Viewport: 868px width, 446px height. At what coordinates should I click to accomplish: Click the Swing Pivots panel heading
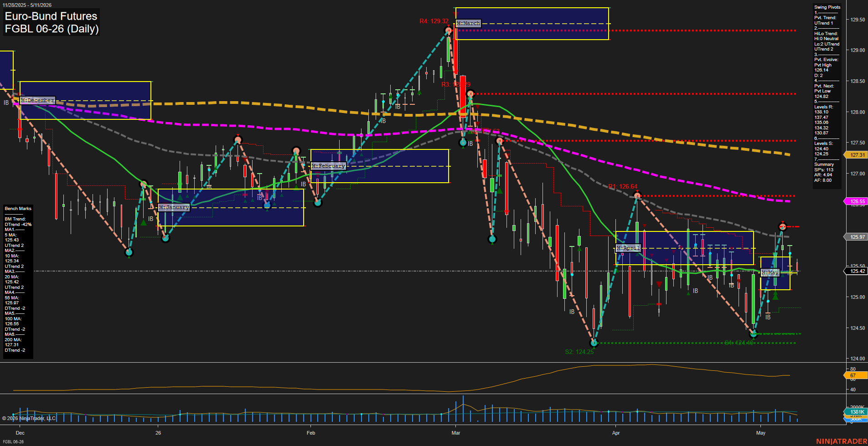click(x=827, y=7)
